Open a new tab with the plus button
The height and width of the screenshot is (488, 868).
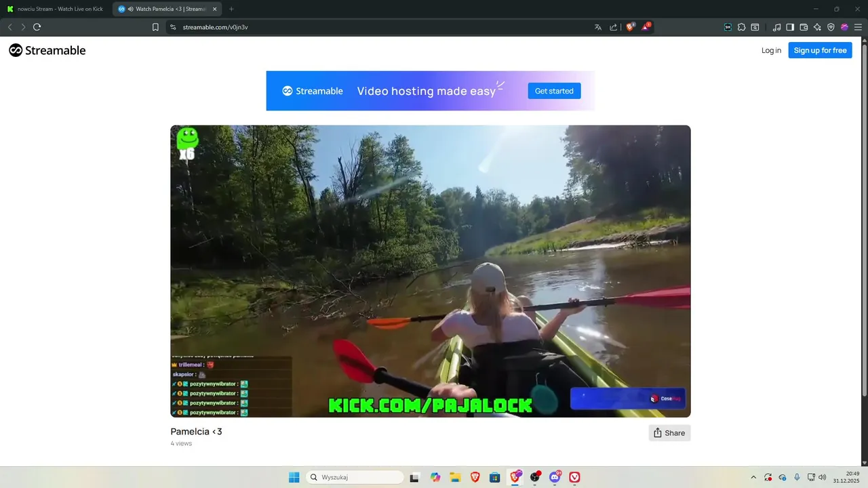point(231,9)
